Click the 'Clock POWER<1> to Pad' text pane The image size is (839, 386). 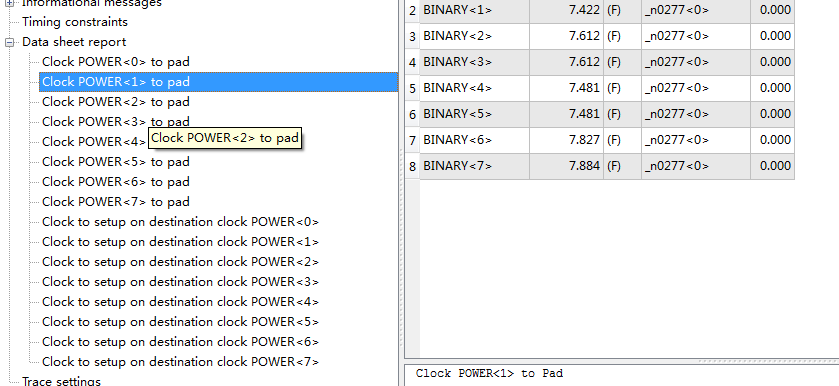click(x=621, y=374)
